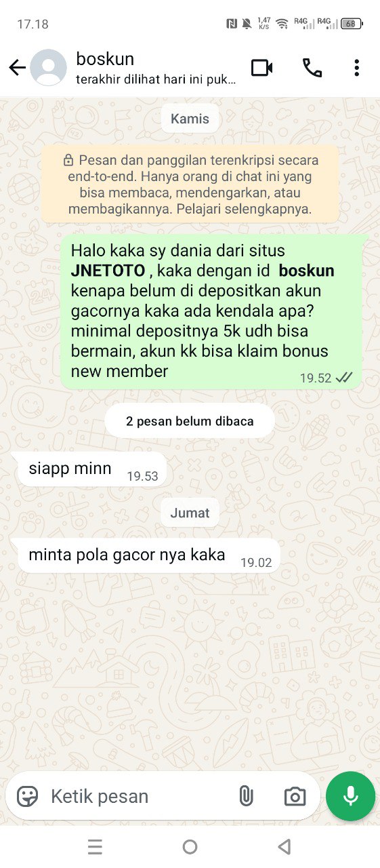Open contact info via boskun name
The width and height of the screenshot is (380, 868).
(105, 58)
